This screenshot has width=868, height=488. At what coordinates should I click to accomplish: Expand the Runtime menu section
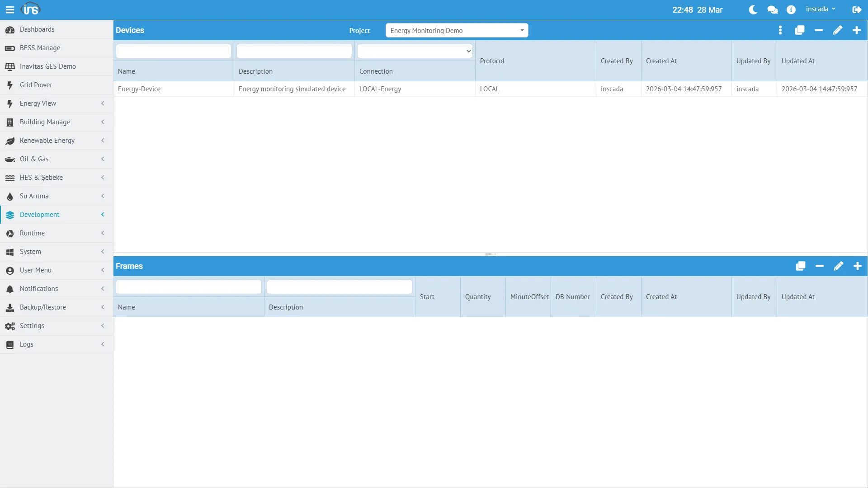coord(57,233)
